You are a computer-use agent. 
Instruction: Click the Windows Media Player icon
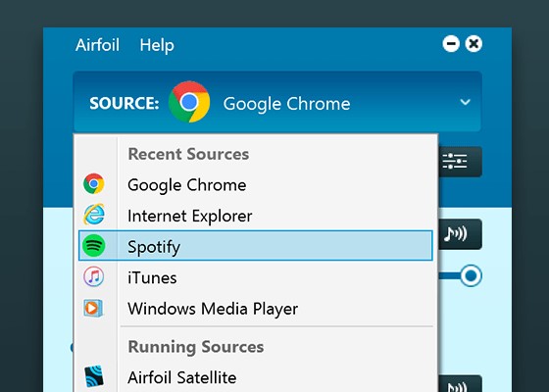93,308
